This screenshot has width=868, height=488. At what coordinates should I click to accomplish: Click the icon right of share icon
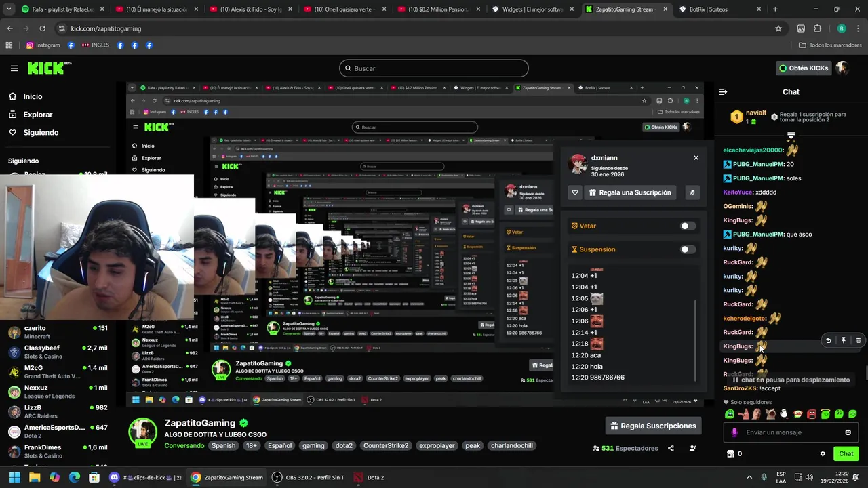click(692, 448)
